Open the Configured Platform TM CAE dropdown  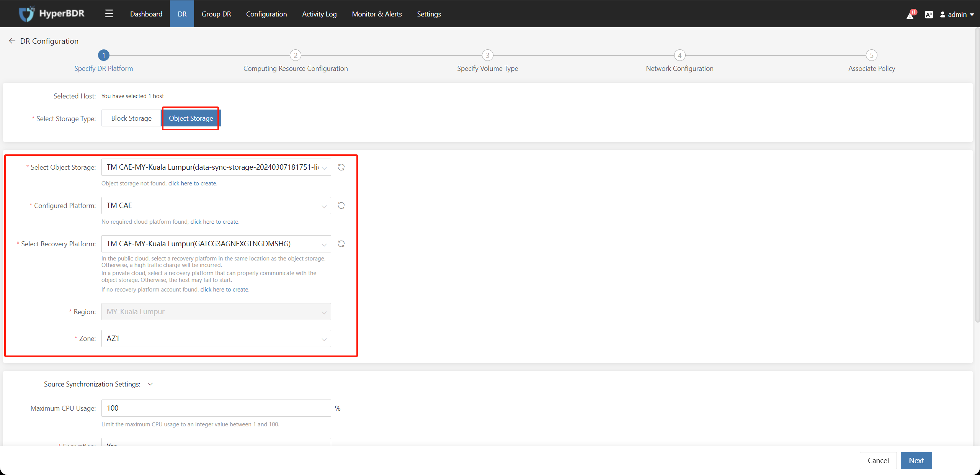(x=216, y=206)
